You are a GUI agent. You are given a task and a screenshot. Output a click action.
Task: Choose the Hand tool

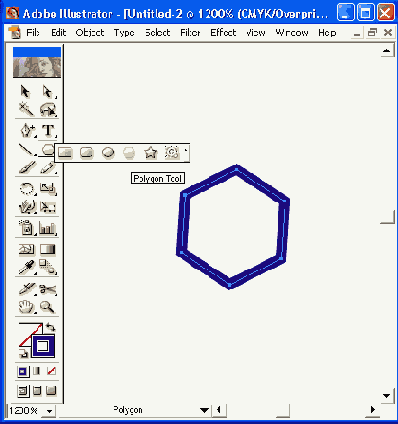(x=26, y=307)
